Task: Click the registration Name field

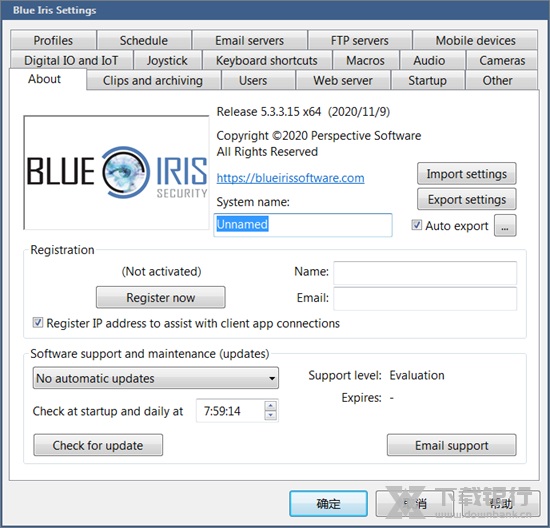Action: 425,273
